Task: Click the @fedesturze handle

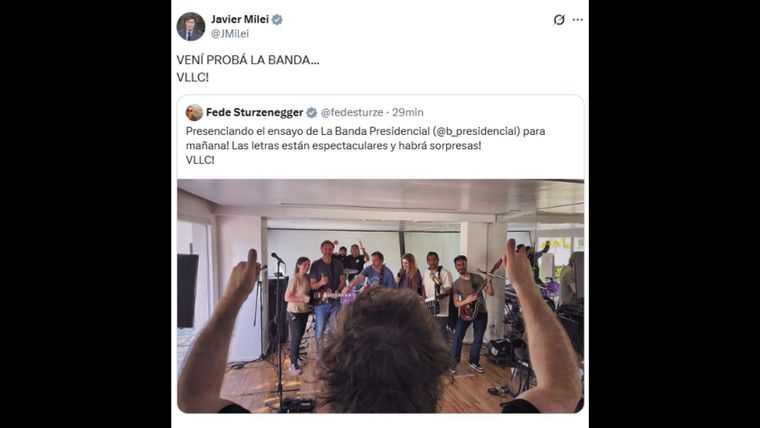Action: (352, 112)
